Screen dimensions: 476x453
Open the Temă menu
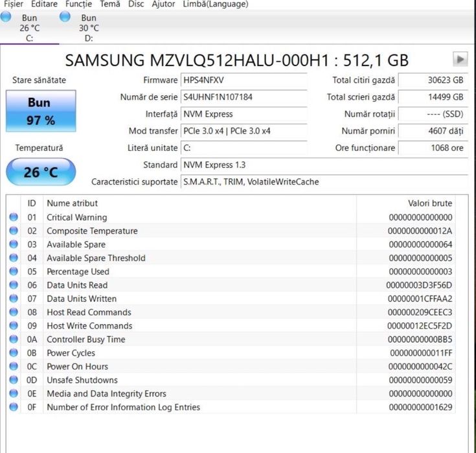[110, 5]
